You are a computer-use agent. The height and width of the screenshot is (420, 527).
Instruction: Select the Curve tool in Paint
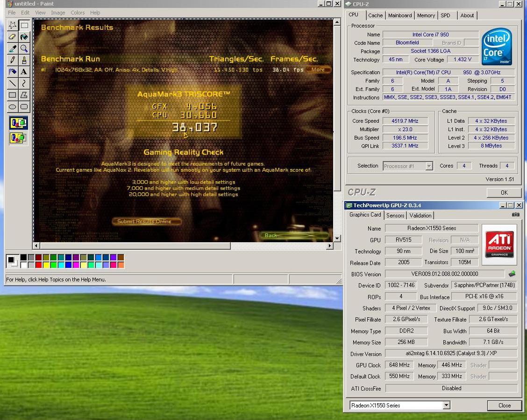pyautogui.click(x=24, y=83)
